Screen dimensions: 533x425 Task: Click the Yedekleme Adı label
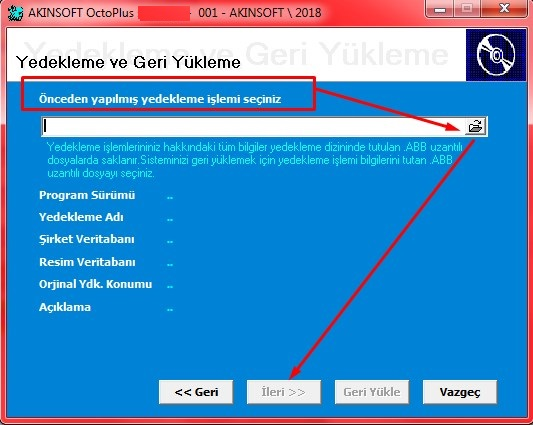click(81, 217)
